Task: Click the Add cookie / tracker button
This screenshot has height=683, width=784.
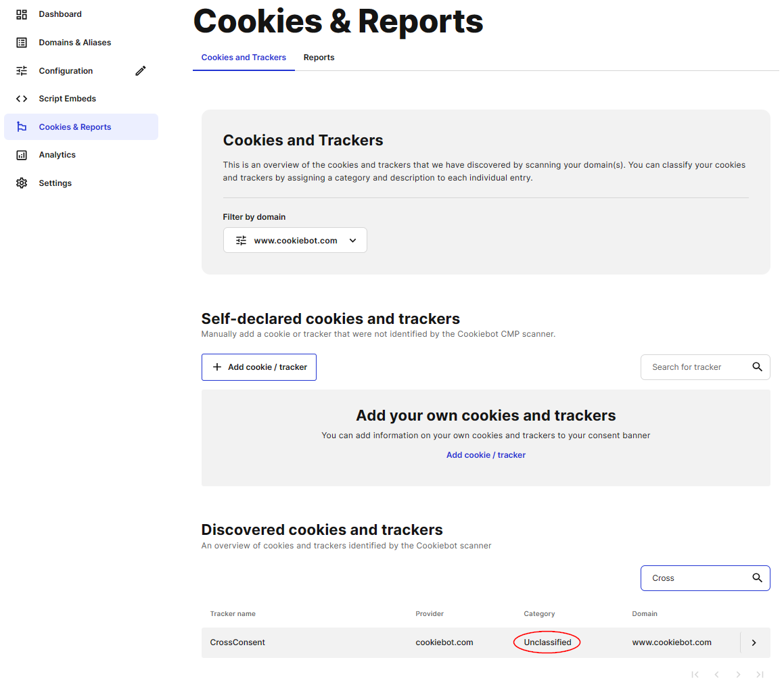Action: click(259, 367)
